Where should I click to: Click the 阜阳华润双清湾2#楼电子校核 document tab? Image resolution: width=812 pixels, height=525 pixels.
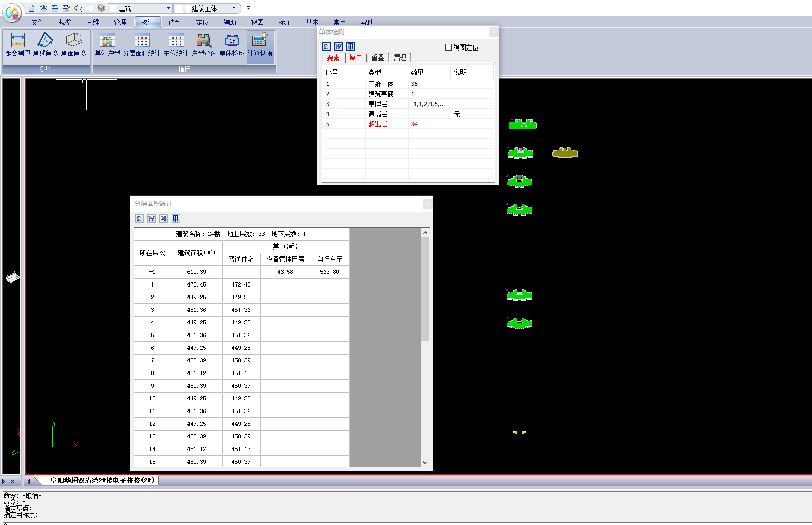coord(102,480)
